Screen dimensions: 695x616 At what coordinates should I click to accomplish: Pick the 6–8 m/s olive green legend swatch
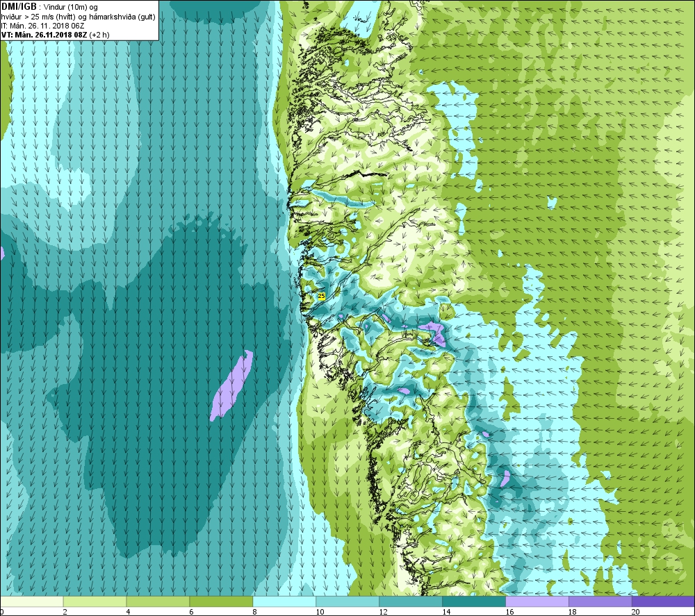221,601
